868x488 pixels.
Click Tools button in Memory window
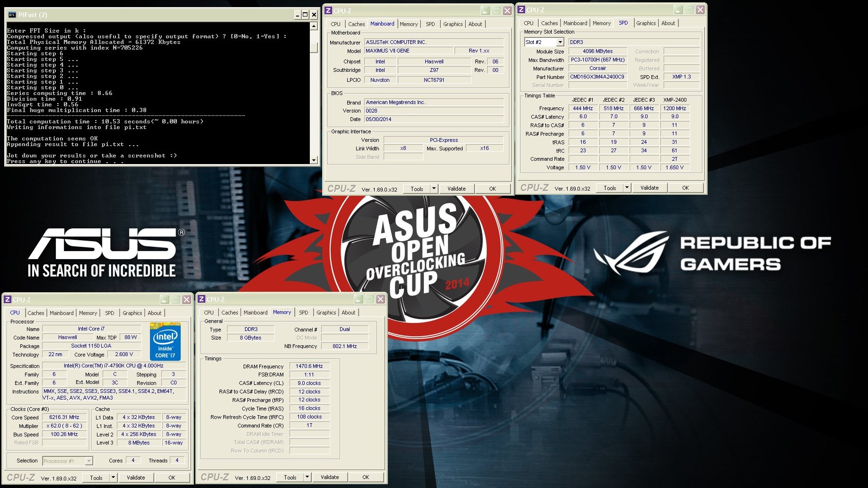coord(290,477)
